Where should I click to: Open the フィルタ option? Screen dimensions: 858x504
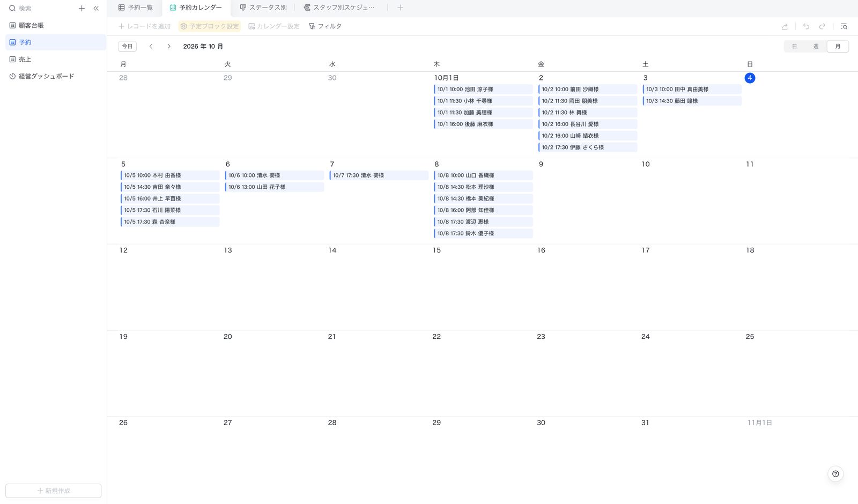[x=325, y=26]
